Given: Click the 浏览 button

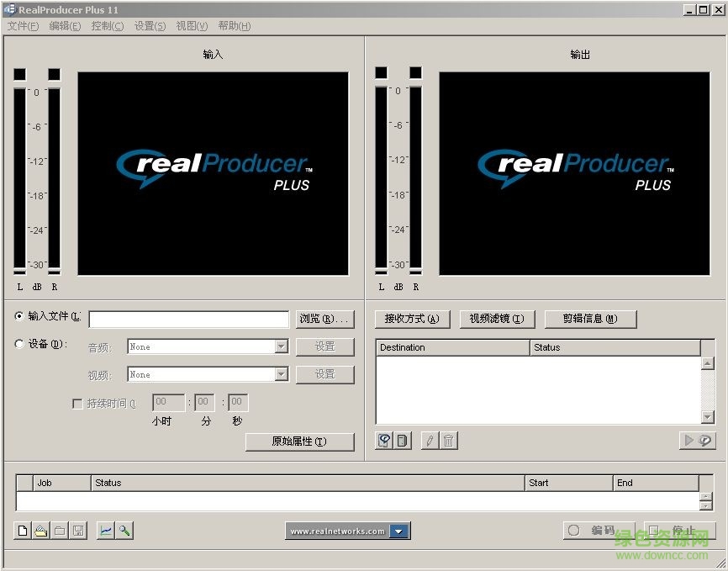Looking at the screenshot, I should 324,319.
